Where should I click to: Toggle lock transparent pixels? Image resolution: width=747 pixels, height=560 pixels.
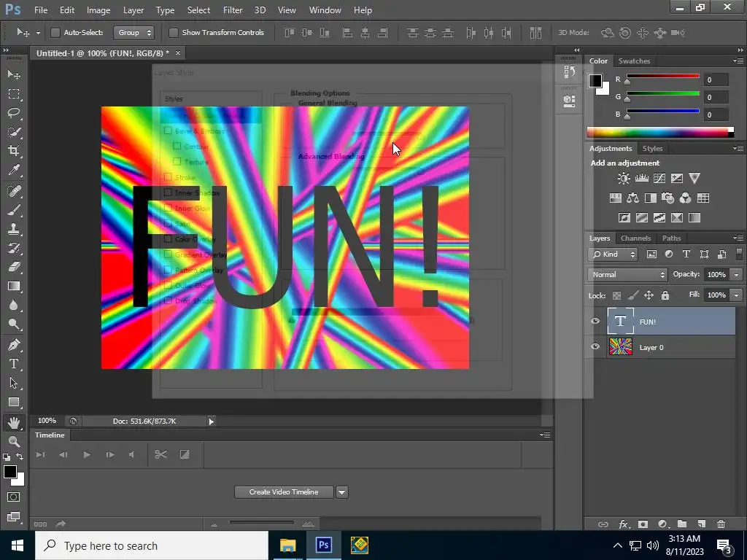616,296
